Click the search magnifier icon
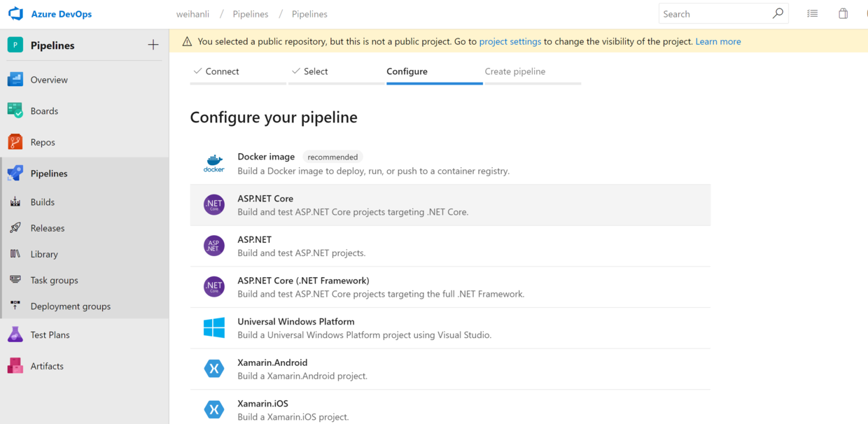Image resolution: width=868 pixels, height=424 pixels. [778, 13]
